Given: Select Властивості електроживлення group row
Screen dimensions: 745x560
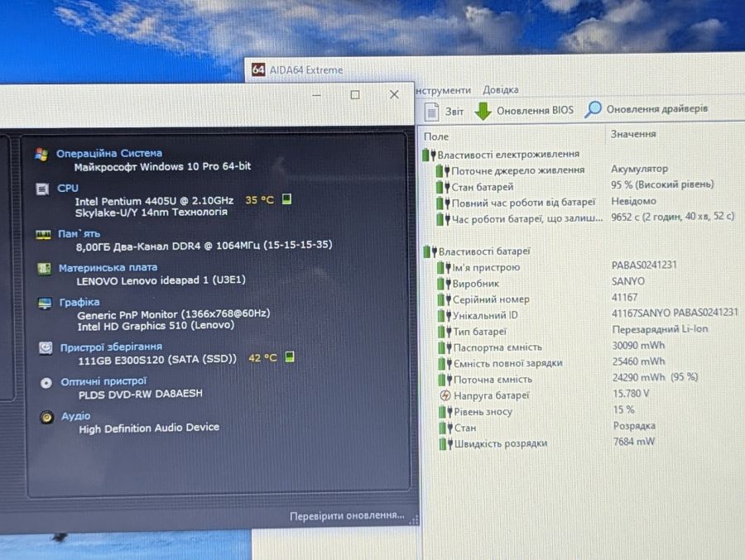Looking at the screenshot, I should pyautogui.click(x=502, y=155).
